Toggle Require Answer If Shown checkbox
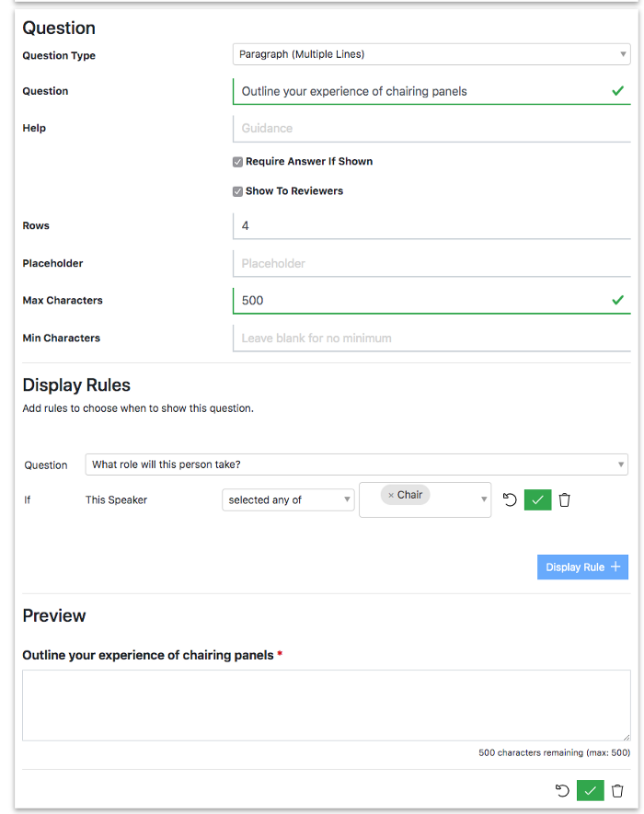 pos(238,162)
